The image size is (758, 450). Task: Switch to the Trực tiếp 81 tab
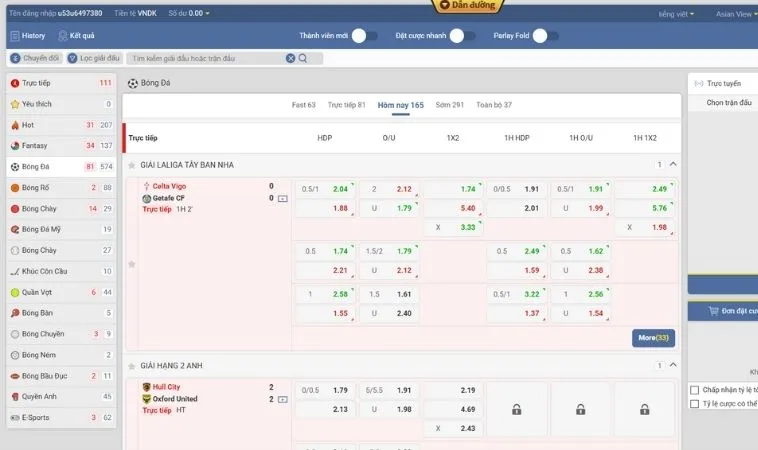(x=347, y=105)
